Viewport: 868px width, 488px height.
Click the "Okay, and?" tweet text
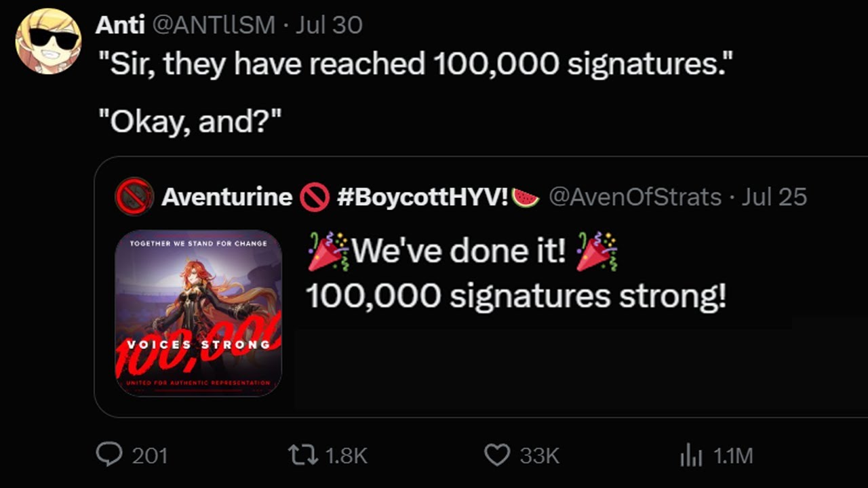point(190,122)
